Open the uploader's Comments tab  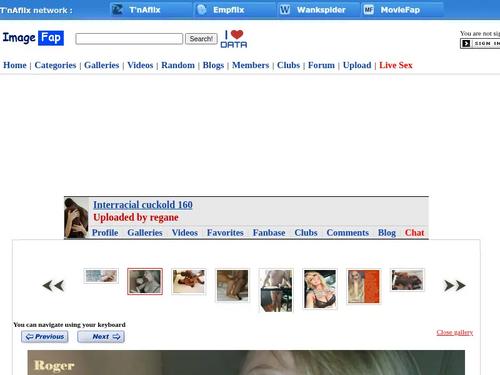(348, 233)
